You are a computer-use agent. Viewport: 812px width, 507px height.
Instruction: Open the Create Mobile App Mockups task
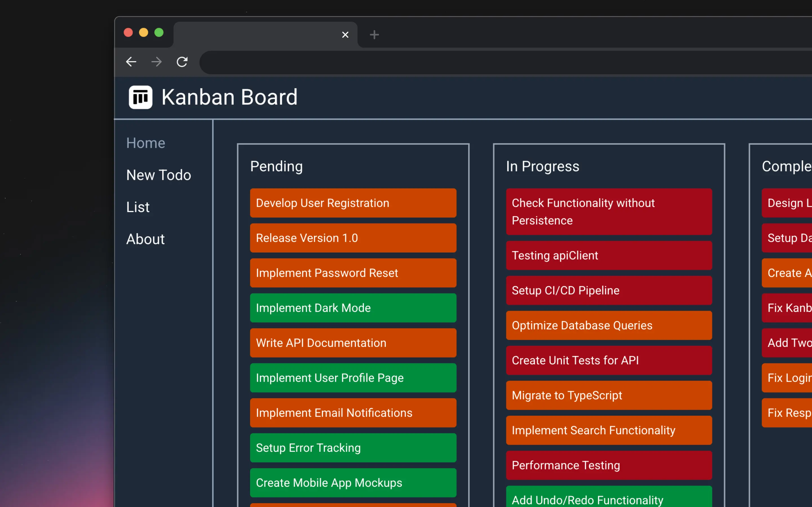point(353,482)
